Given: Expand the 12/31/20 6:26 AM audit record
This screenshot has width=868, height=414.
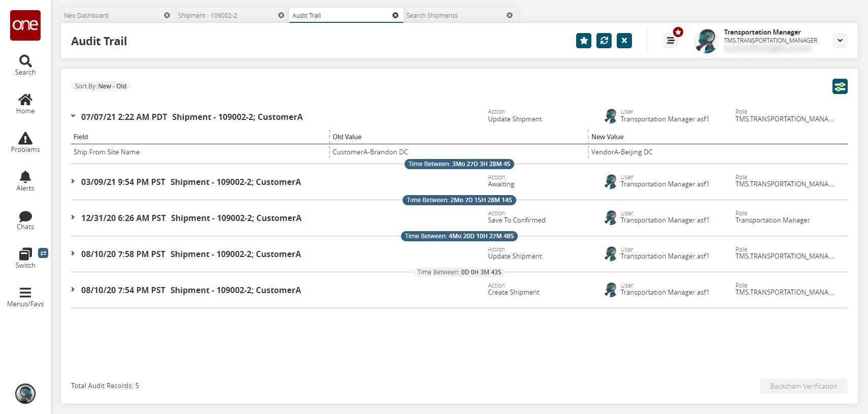Looking at the screenshot, I should tap(73, 217).
